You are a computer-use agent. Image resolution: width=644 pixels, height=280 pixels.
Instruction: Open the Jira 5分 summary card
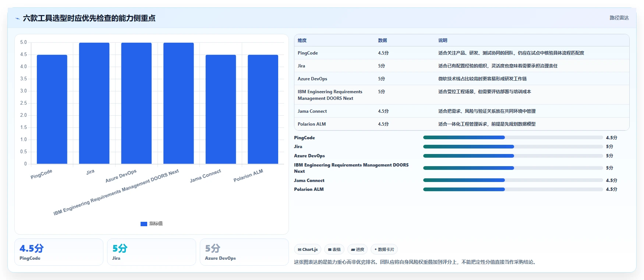point(152,252)
